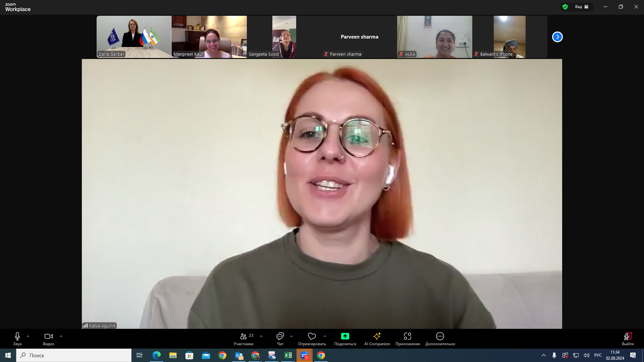This screenshot has height=362, width=644.
Task: Open the clock showing 11:34
Action: click(615, 355)
